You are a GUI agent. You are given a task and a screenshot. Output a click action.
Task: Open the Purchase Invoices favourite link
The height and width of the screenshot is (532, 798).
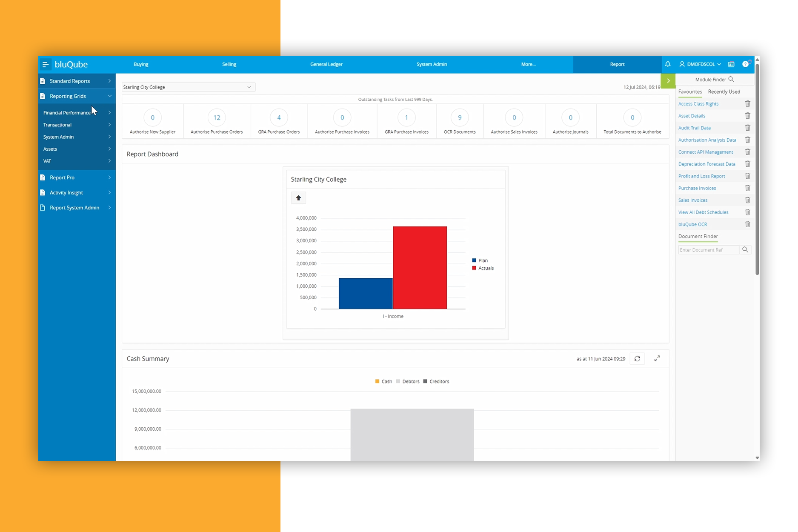point(697,188)
